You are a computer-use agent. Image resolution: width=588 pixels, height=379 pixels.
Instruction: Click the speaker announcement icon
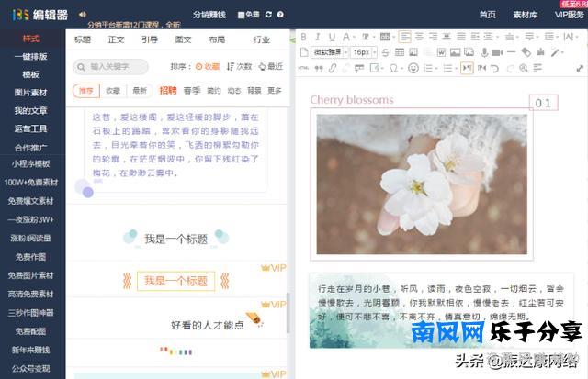point(83,15)
